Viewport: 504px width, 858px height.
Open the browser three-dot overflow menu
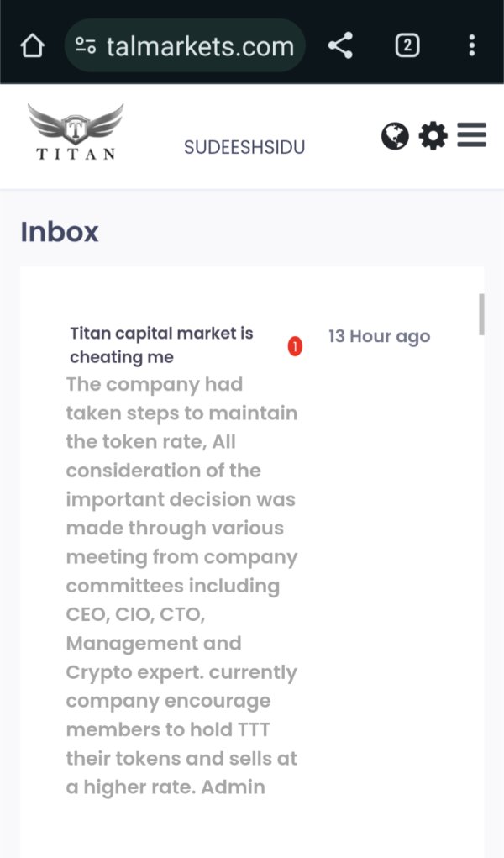tap(472, 45)
